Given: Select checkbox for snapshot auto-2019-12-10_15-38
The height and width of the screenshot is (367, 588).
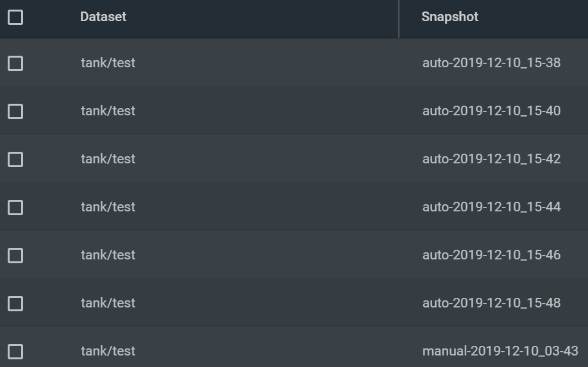Looking at the screenshot, I should click(x=15, y=63).
